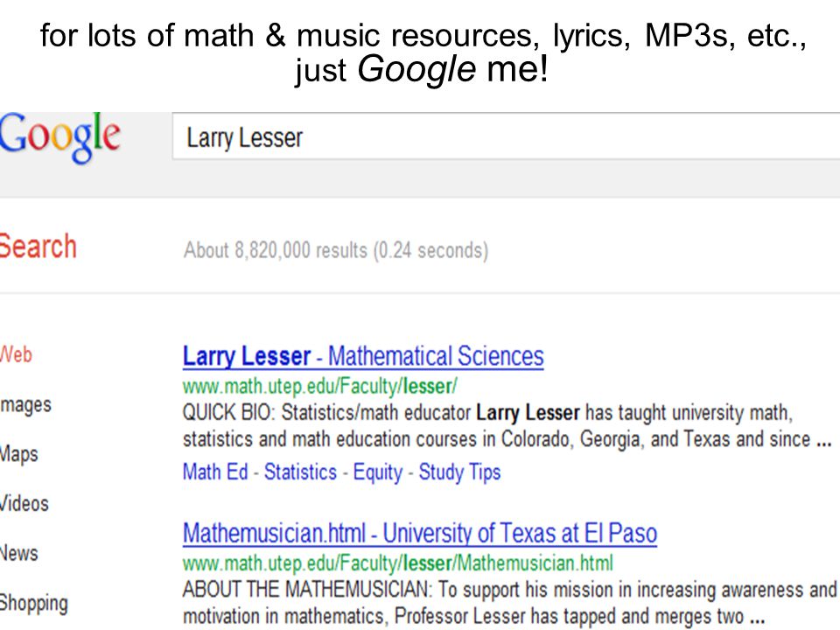Click the www.math.utep.edu/Faculty/lesser/ URL

click(320, 386)
